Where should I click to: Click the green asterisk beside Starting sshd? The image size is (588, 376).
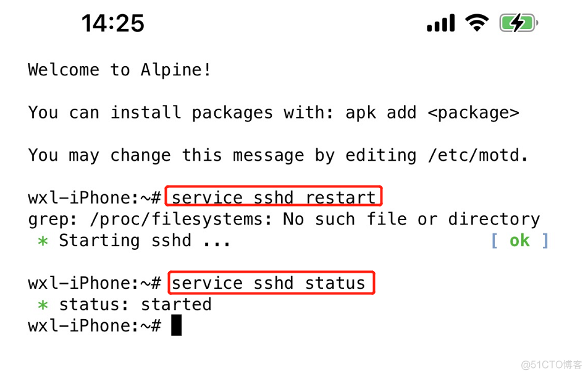43,241
